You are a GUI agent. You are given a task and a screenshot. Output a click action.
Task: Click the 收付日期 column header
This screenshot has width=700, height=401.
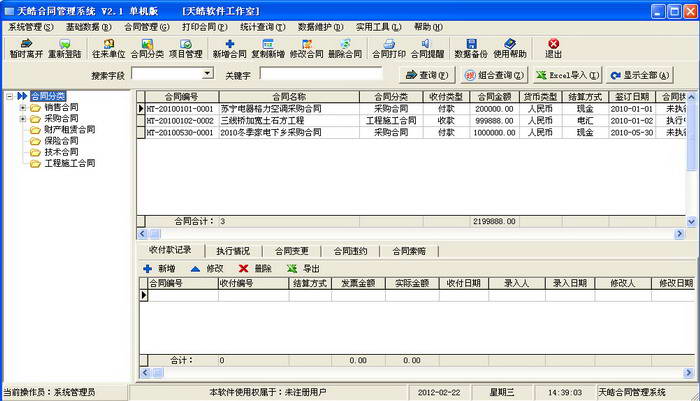click(463, 283)
